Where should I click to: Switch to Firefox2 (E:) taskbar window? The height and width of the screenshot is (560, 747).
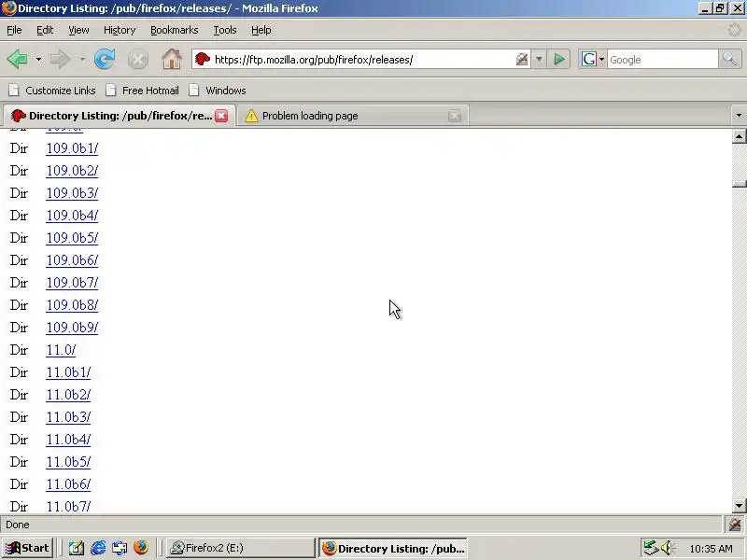pyautogui.click(x=241, y=548)
